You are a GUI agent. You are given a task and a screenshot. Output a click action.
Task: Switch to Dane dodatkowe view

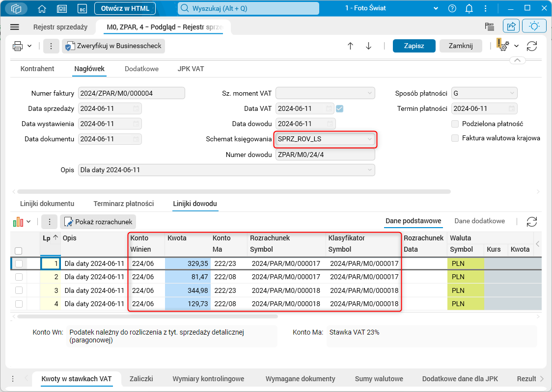pos(479,221)
